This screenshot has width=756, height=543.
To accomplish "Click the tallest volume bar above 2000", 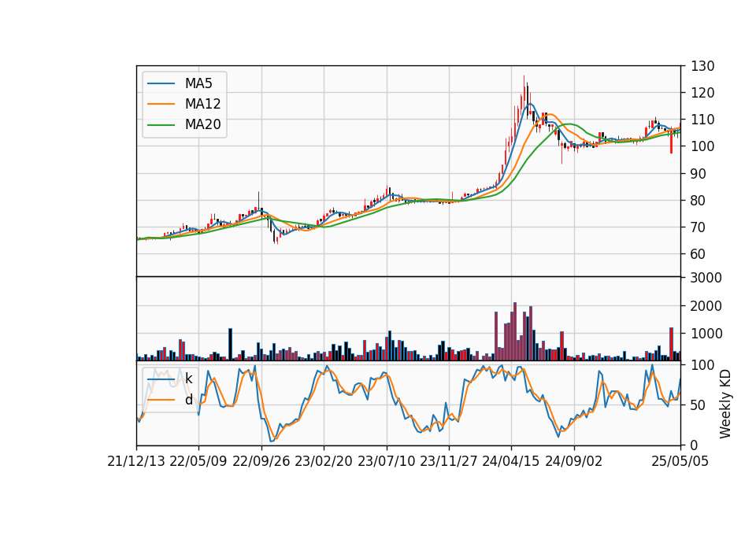I will pyautogui.click(x=515, y=331).
